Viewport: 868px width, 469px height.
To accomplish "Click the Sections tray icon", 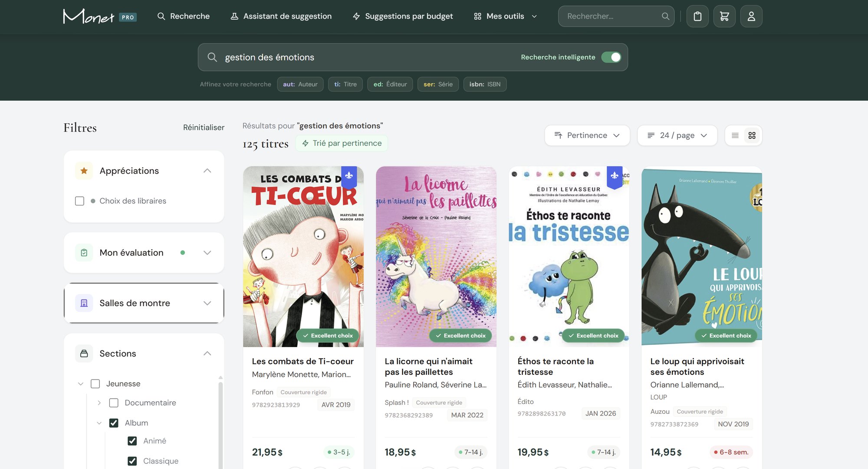I will [84, 353].
